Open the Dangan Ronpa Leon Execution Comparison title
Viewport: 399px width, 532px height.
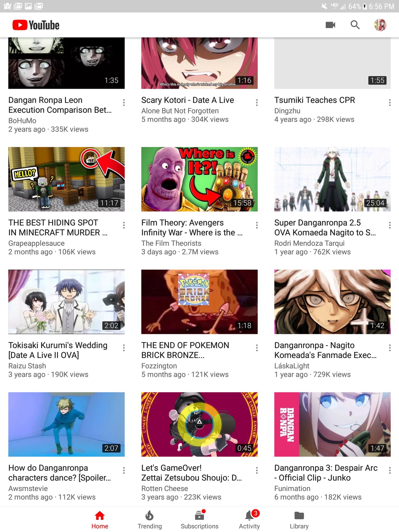point(60,105)
